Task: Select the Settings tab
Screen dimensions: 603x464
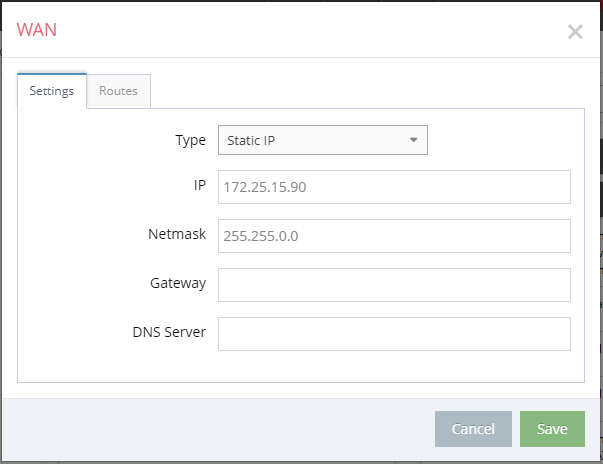Action: pyautogui.click(x=52, y=91)
